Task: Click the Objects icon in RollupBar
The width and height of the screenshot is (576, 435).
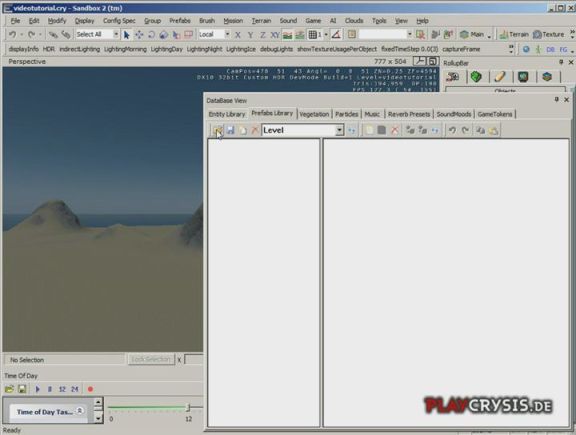Action: (453, 77)
